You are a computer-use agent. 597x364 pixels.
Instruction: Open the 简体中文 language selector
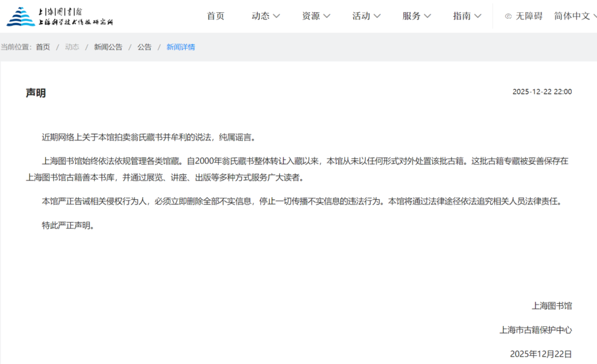572,16
